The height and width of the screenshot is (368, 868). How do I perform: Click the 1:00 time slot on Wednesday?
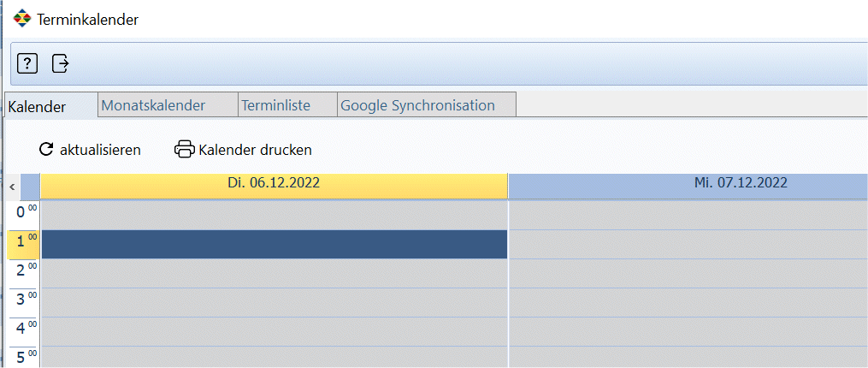coord(688,245)
